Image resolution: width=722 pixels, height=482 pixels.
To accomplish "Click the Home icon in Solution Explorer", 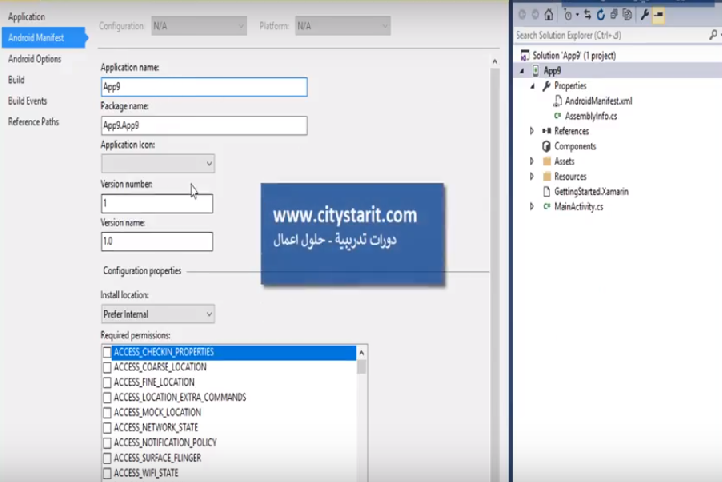I will (x=548, y=15).
